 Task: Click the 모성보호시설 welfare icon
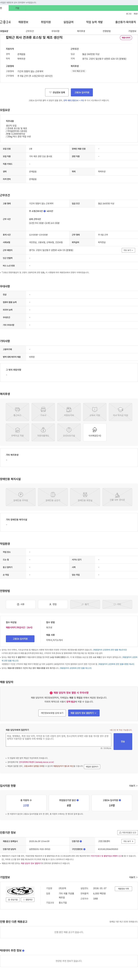(69, 432)
